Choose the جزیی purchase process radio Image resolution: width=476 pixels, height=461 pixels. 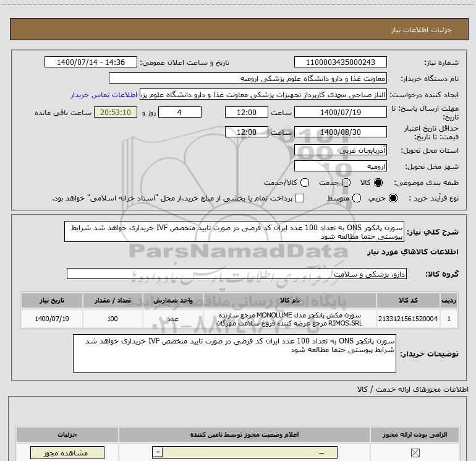(x=395, y=198)
